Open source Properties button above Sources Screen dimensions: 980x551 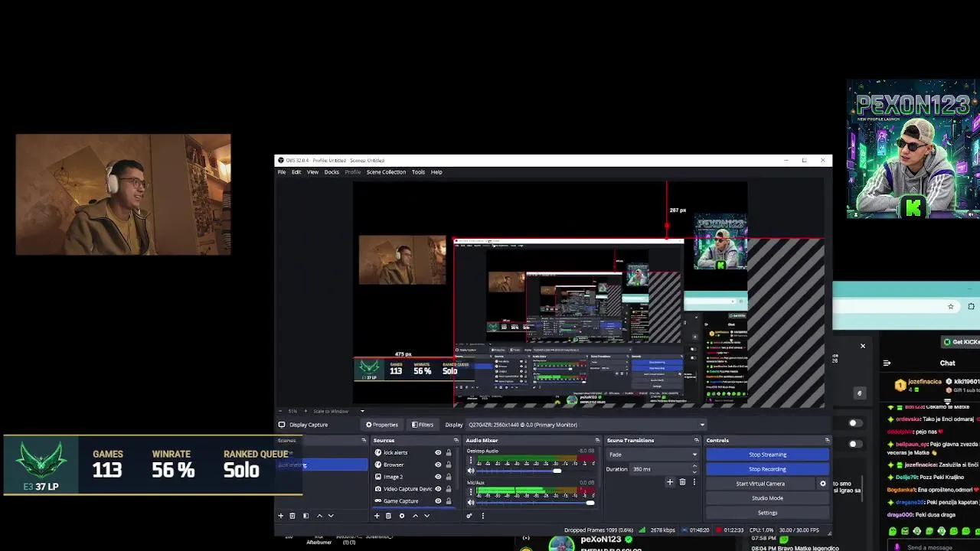click(382, 425)
